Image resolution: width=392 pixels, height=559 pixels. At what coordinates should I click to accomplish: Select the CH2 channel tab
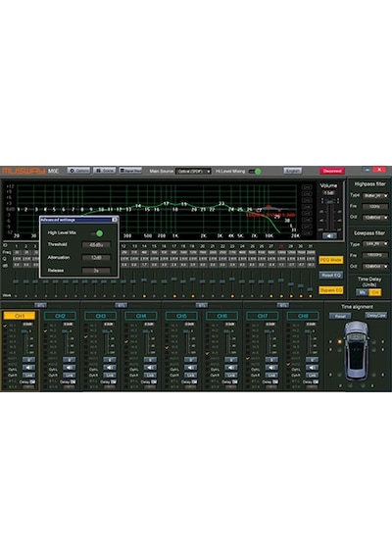coord(60,316)
